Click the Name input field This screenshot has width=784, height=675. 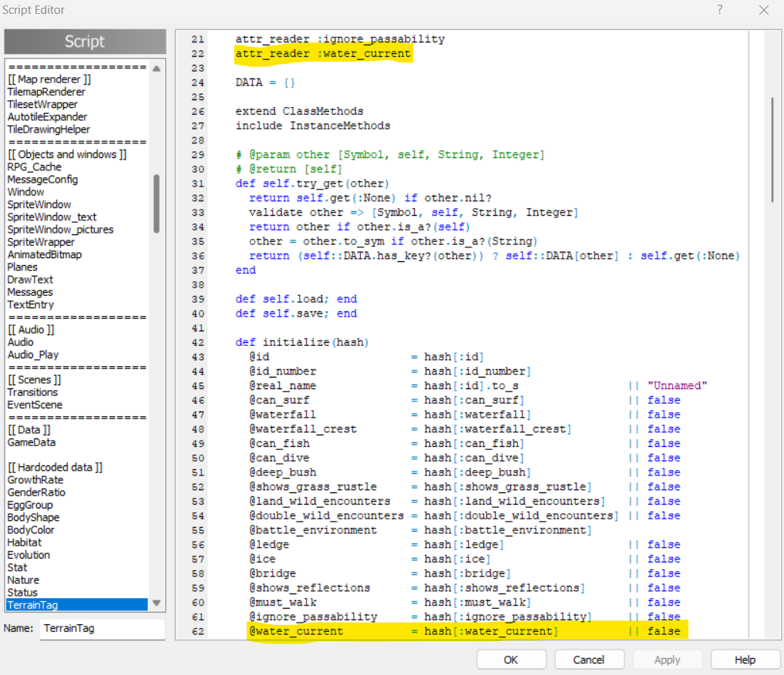pos(103,629)
